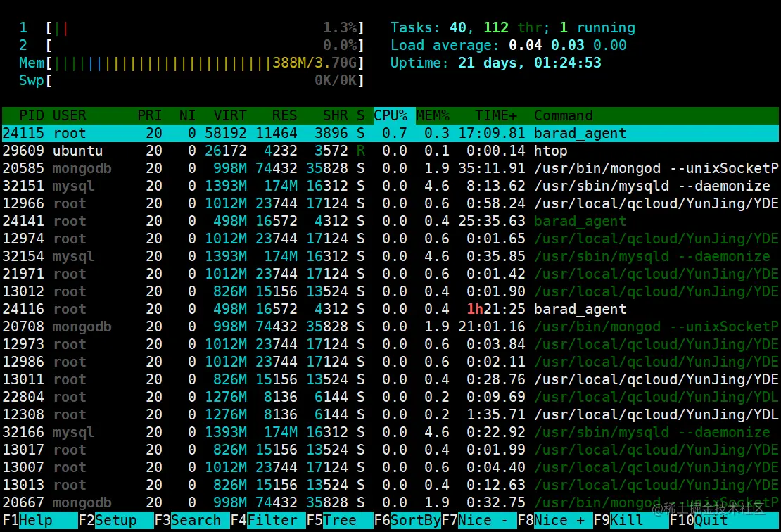Select mongod process row PID 20585

(x=390, y=168)
